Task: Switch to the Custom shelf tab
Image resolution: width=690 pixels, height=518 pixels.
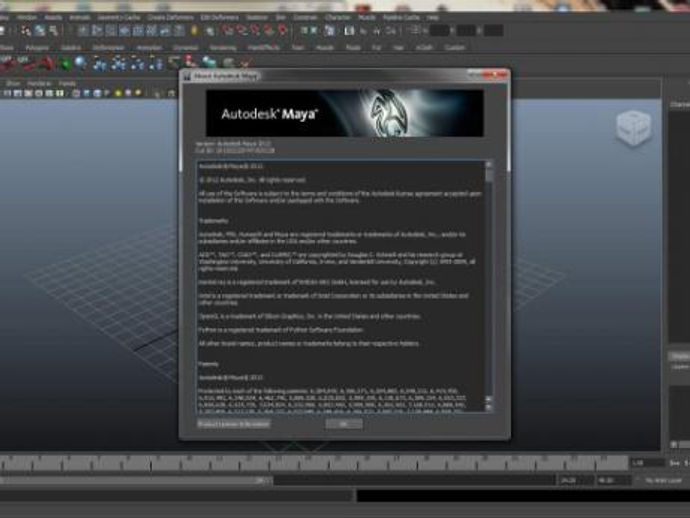Action: (455, 48)
